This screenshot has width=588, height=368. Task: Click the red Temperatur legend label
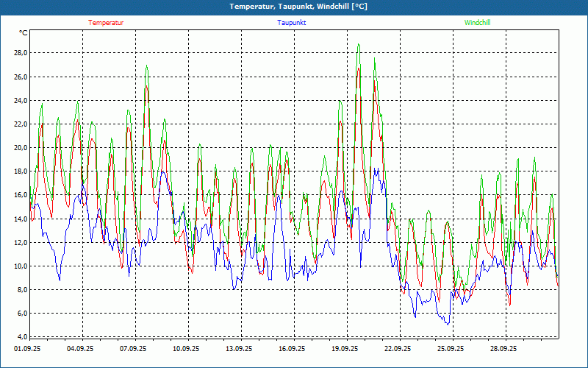(106, 23)
